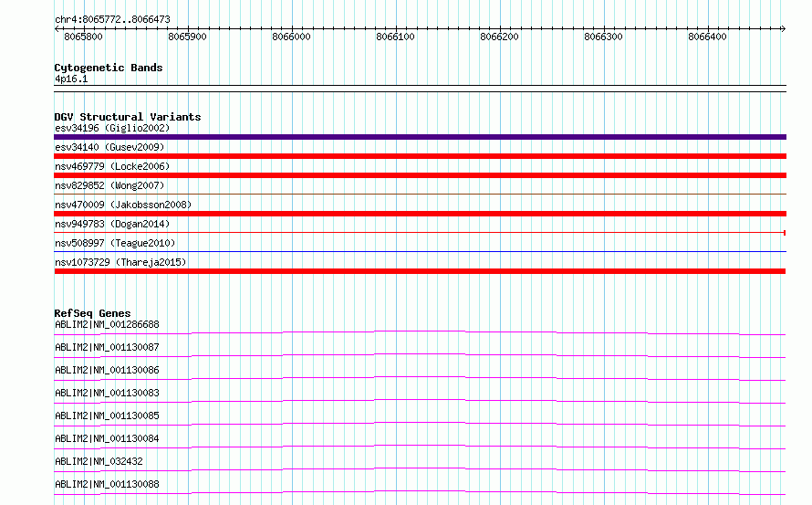Open variant nsv508997 (Teague2010) label
The image size is (812, 505).
(115, 243)
